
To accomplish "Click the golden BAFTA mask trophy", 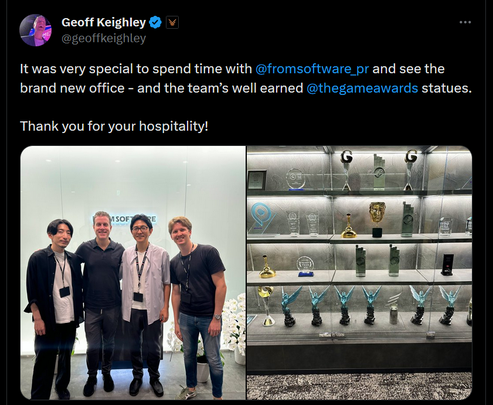I will [377, 219].
